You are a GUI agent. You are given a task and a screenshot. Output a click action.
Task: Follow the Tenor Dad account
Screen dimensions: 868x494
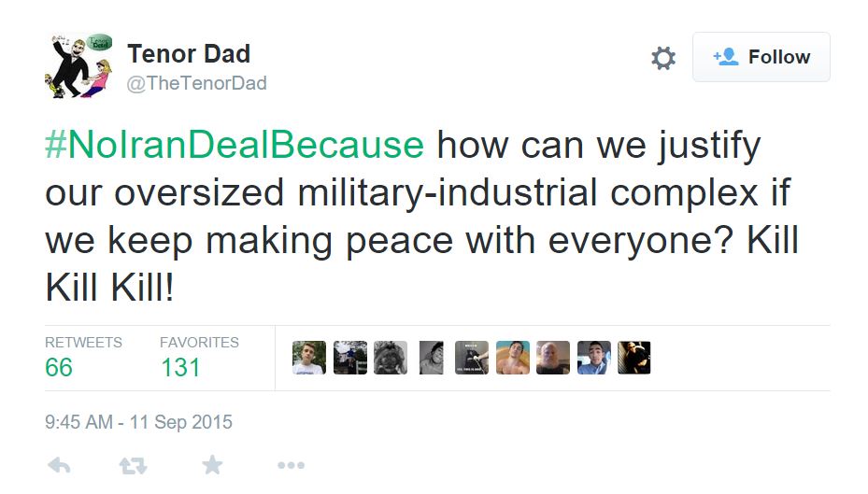tap(761, 57)
